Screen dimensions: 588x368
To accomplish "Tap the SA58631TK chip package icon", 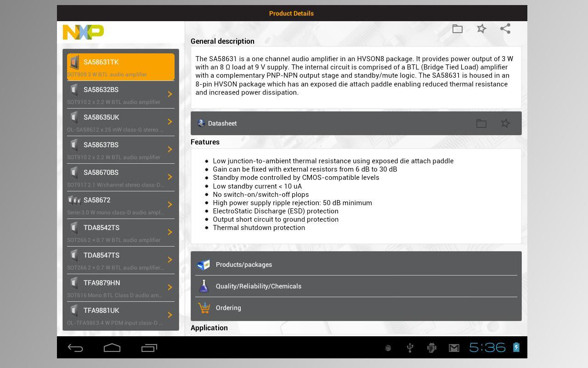I will coord(74,62).
